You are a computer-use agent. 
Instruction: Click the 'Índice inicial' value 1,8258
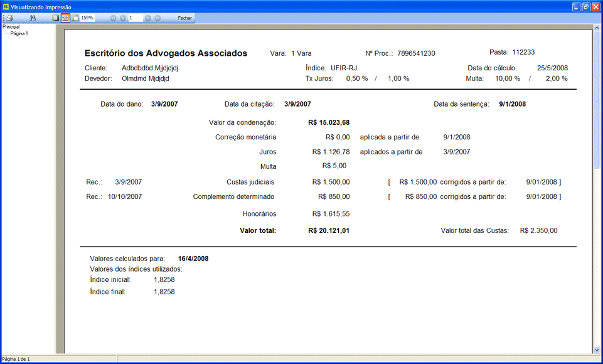pyautogui.click(x=164, y=280)
